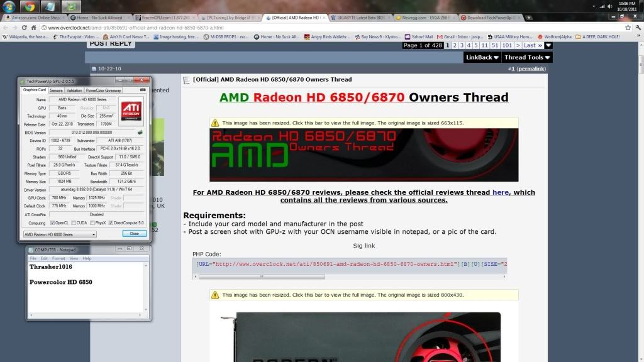Jump to the Last page of the thread
Screen dimensions: 644x362
[x=533, y=45]
